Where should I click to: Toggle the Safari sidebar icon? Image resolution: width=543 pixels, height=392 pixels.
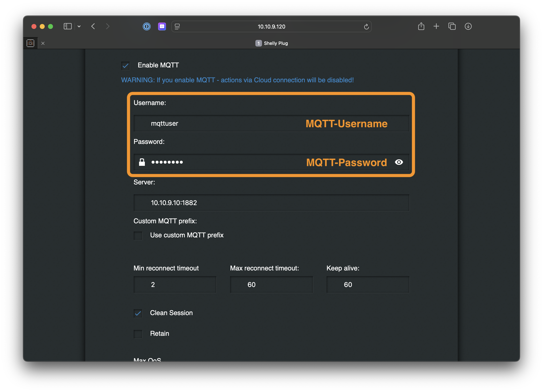point(67,26)
